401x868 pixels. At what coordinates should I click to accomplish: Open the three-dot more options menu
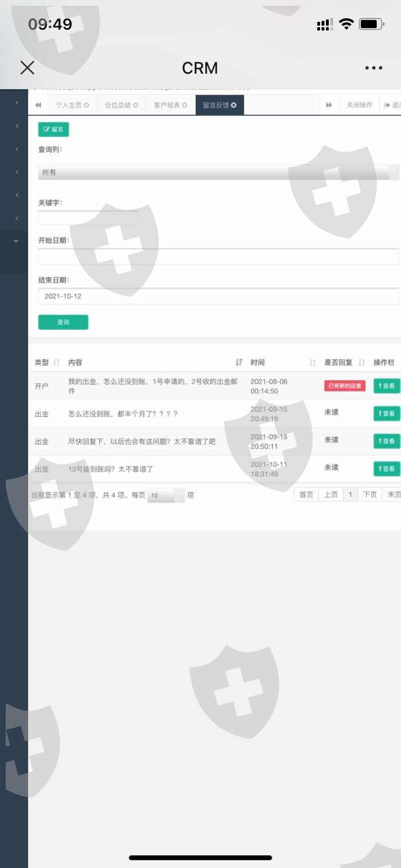coord(374,68)
